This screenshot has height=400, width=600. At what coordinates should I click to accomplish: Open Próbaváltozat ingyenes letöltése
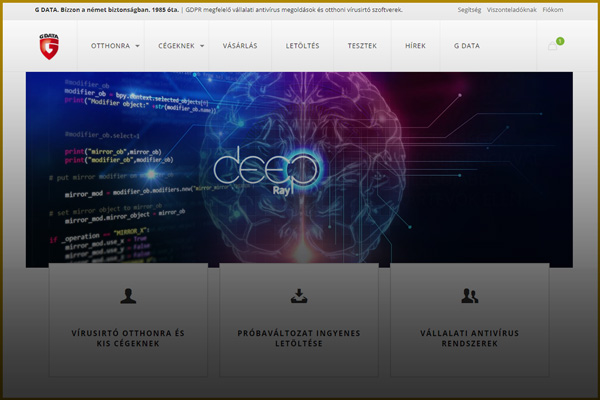click(x=299, y=338)
